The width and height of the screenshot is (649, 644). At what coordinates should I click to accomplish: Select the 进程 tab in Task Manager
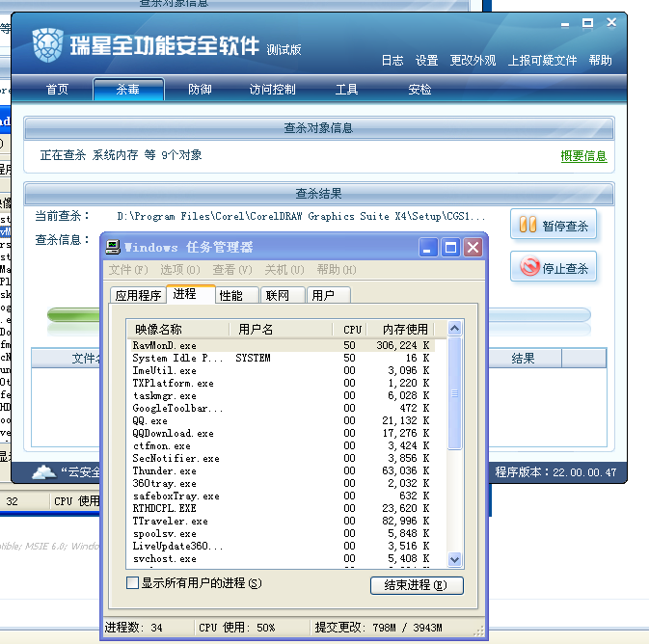coord(190,294)
